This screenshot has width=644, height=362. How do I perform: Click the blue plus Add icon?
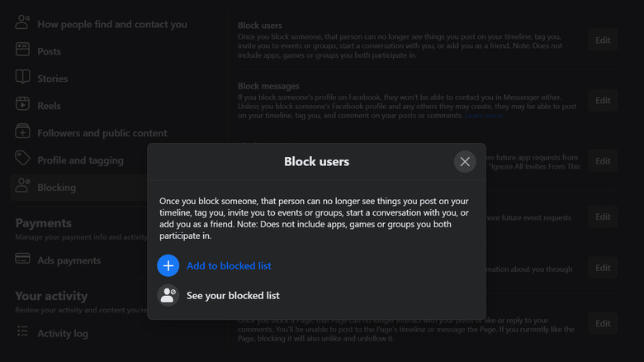[x=168, y=265]
